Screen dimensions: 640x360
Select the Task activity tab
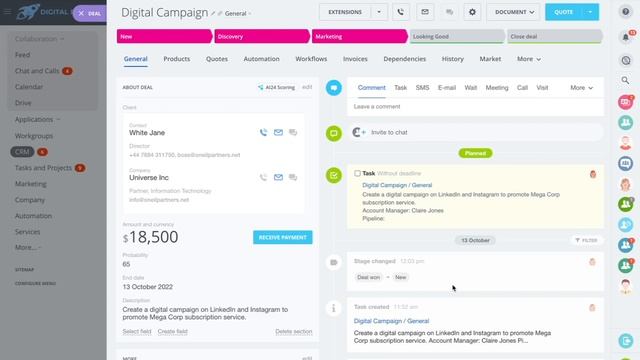tap(400, 88)
